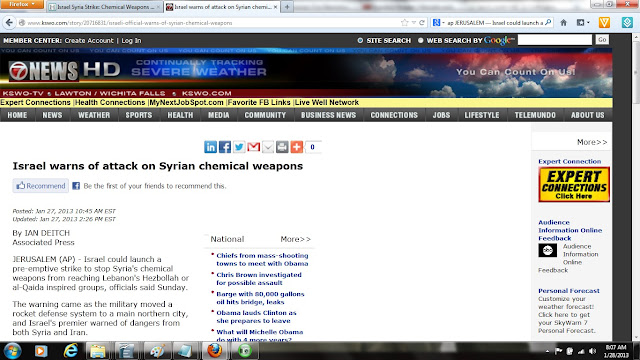Screen dimensions: 640x360
Task: Open Chris Brown investigated story link
Action: tap(259, 279)
